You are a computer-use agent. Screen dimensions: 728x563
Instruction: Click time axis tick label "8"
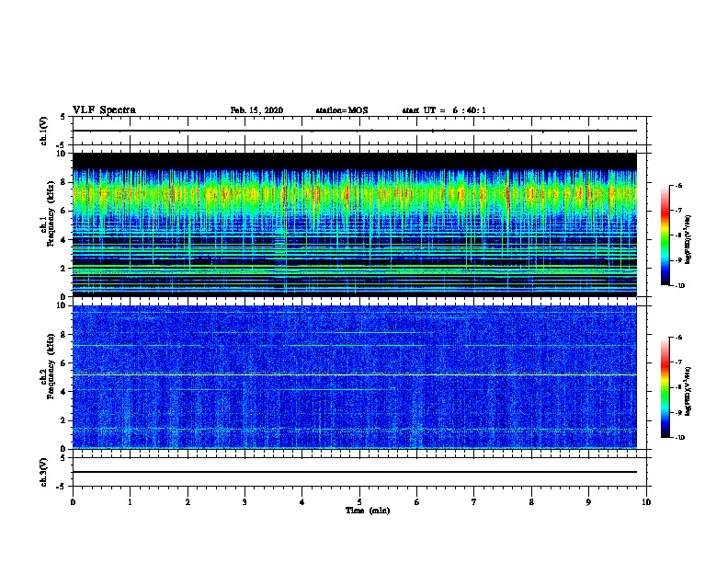coord(531,502)
